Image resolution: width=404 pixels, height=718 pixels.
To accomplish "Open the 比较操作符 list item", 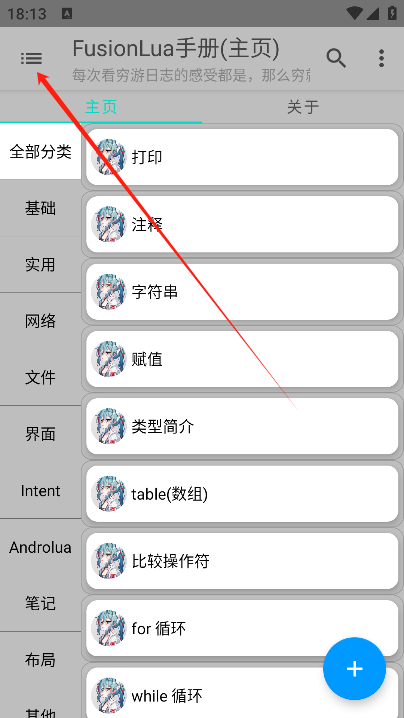I will pos(242,561).
